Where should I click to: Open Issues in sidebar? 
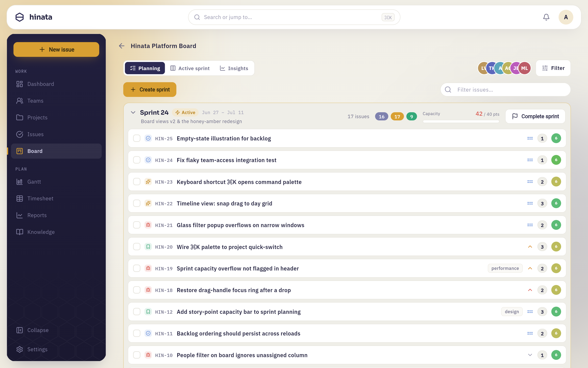[x=56, y=134]
